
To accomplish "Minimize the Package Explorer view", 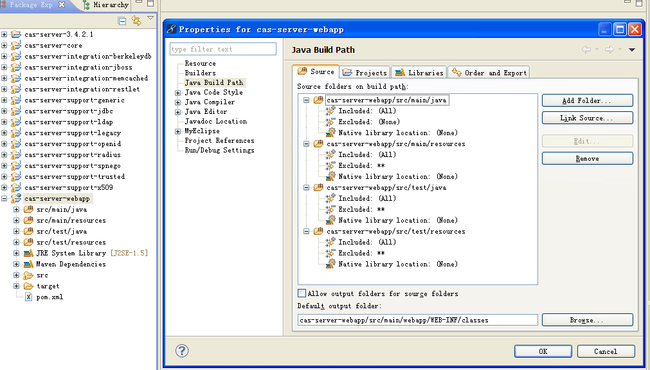I will (139, 2).
